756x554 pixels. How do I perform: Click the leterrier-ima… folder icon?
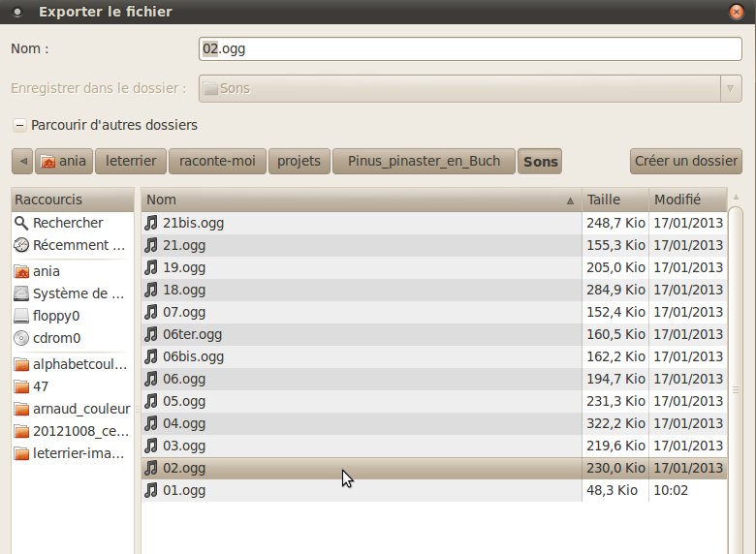(x=21, y=454)
